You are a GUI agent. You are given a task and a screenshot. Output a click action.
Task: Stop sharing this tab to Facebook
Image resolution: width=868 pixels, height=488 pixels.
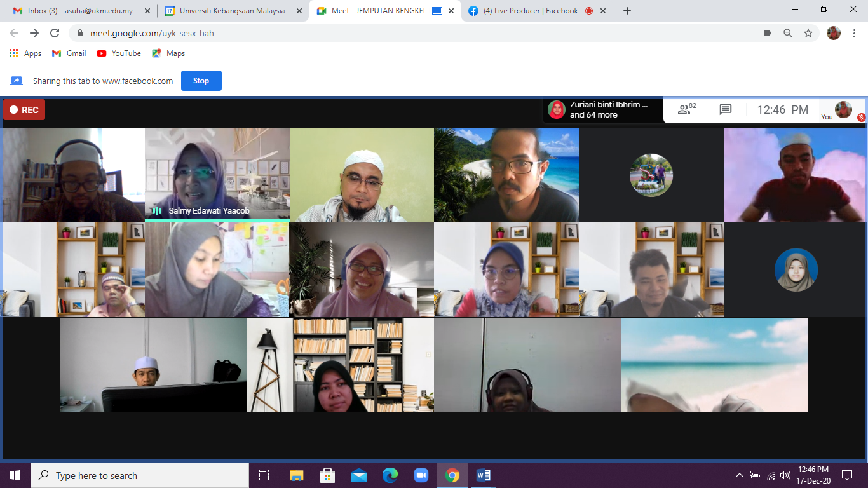[201, 81]
